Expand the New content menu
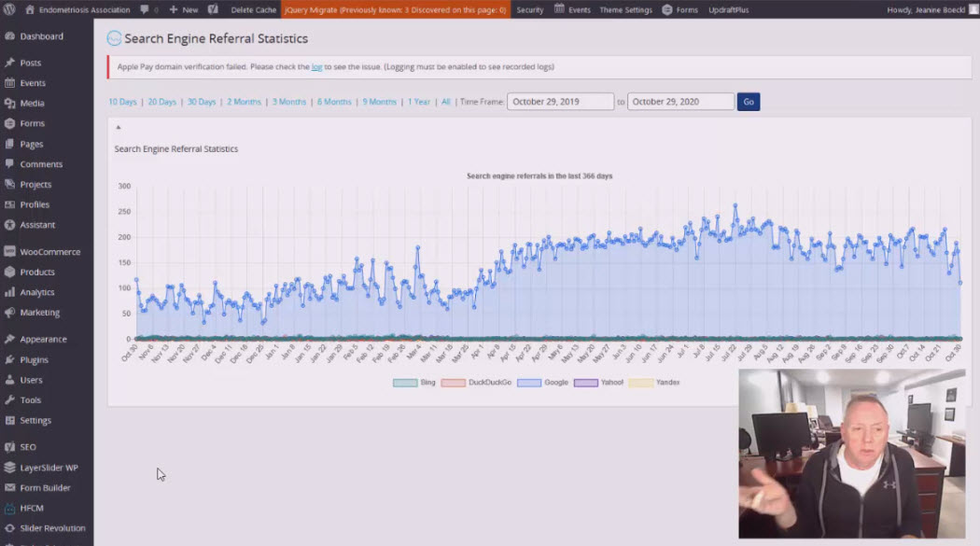 pos(184,9)
